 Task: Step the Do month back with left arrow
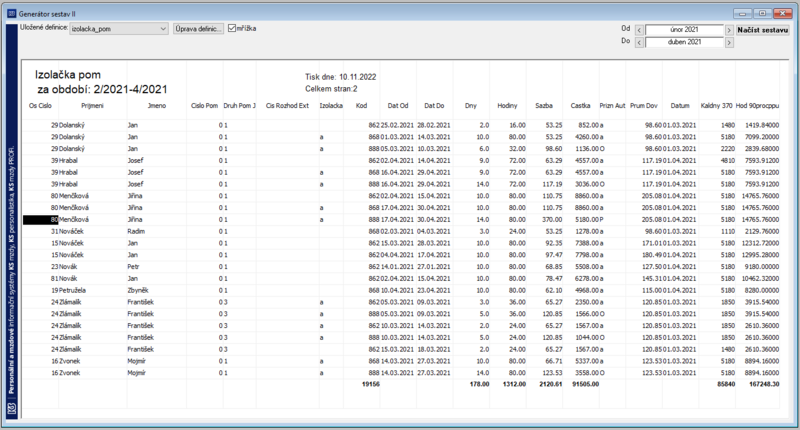[x=639, y=42]
